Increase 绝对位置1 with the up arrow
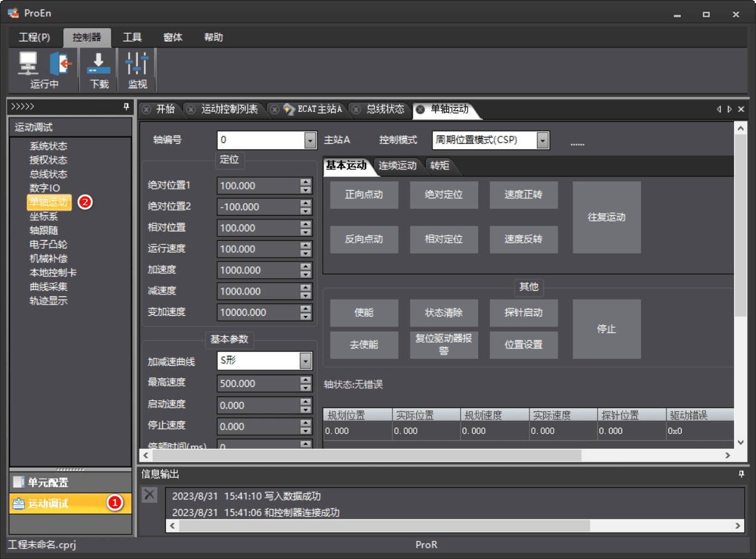Image resolution: width=756 pixels, height=559 pixels. pos(305,182)
